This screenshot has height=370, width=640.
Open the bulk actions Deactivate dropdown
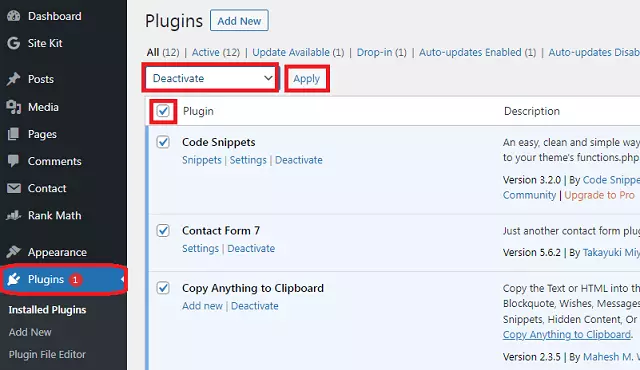click(211, 78)
